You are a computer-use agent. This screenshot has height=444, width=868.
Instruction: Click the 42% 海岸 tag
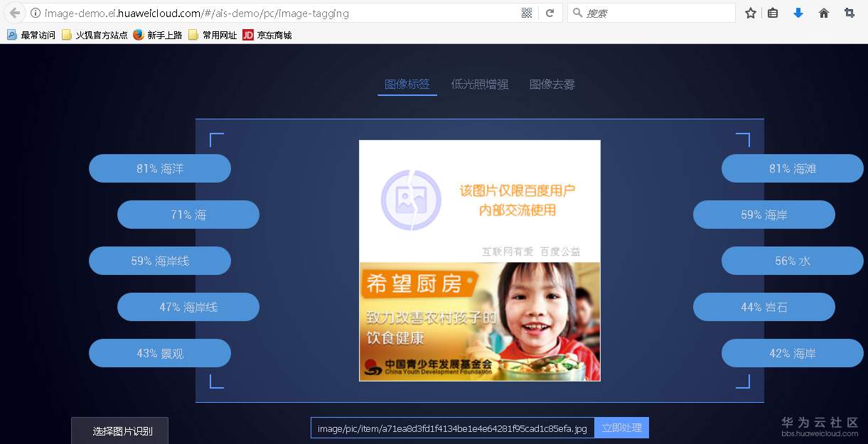[x=793, y=353]
